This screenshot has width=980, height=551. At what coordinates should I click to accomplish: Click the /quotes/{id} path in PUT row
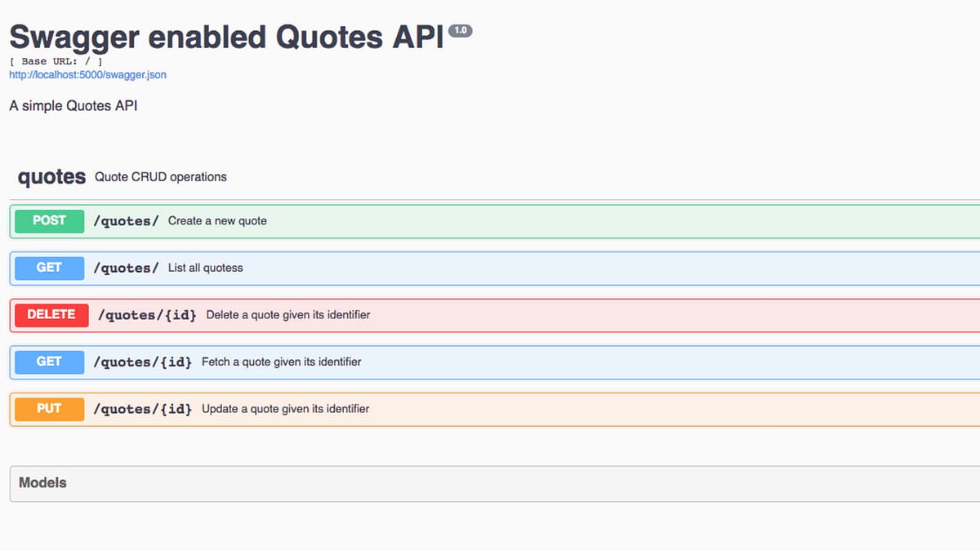pos(142,409)
